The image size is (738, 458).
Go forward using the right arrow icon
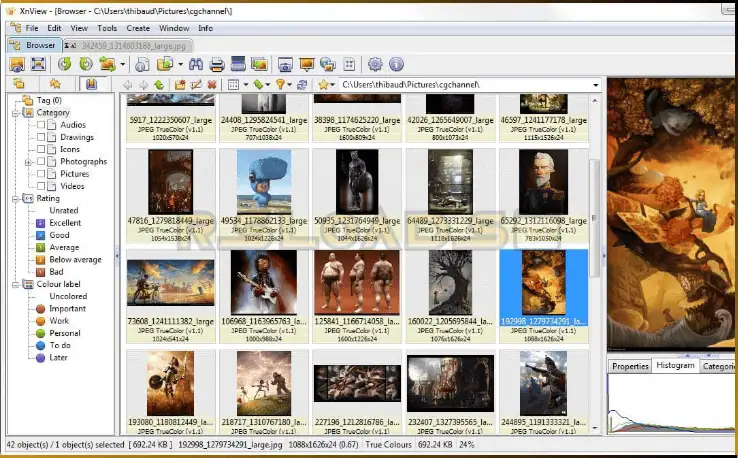click(x=144, y=85)
